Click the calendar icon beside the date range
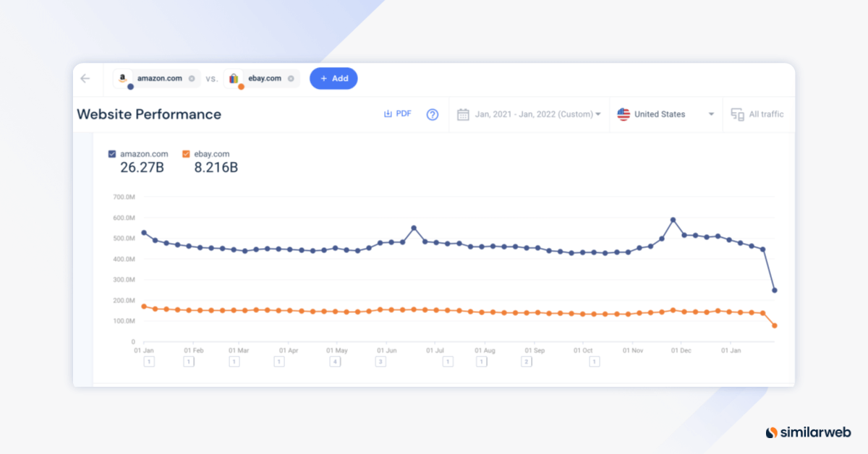This screenshot has height=454, width=868. point(464,114)
